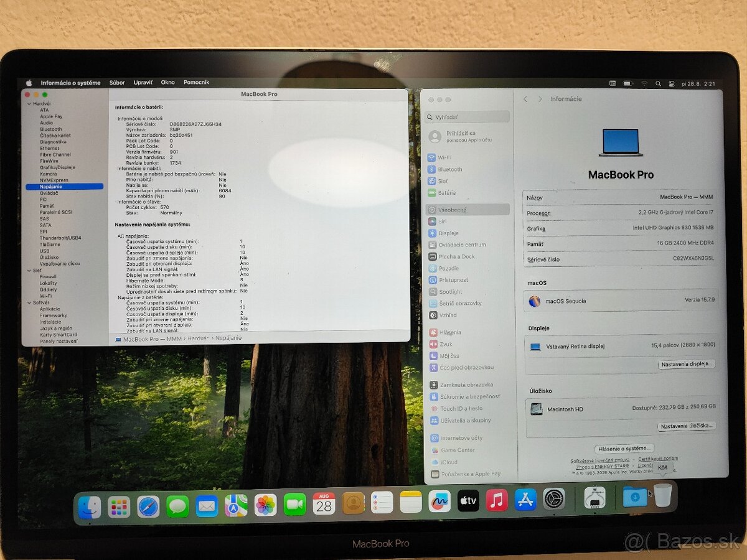This screenshot has height=560, width=747.
Task: Click the macOS Sequoia version row
Action: coord(621,301)
